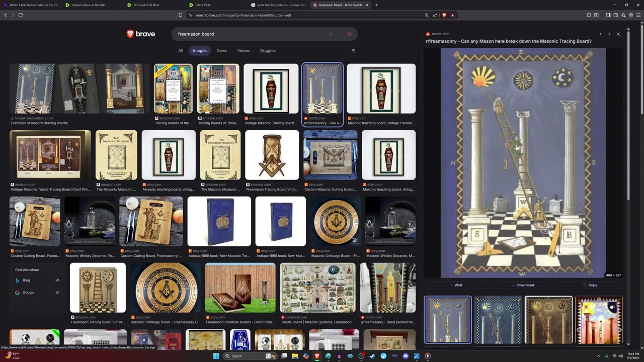Open site information icon in address bar

[x=190, y=15]
